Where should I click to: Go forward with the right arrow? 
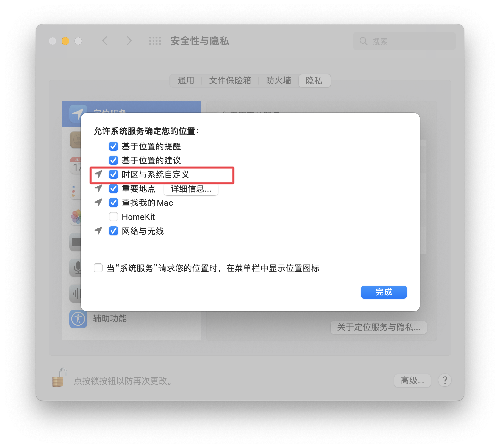point(129,41)
